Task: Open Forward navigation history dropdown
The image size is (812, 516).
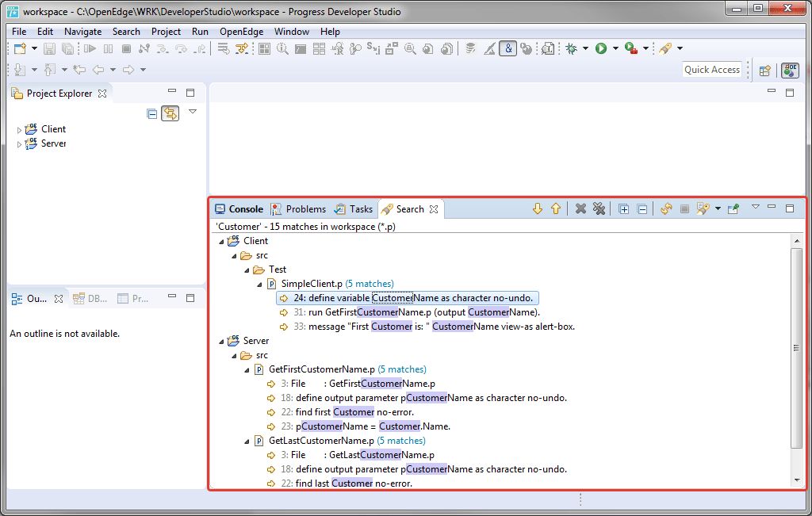Action: pyautogui.click(x=144, y=70)
